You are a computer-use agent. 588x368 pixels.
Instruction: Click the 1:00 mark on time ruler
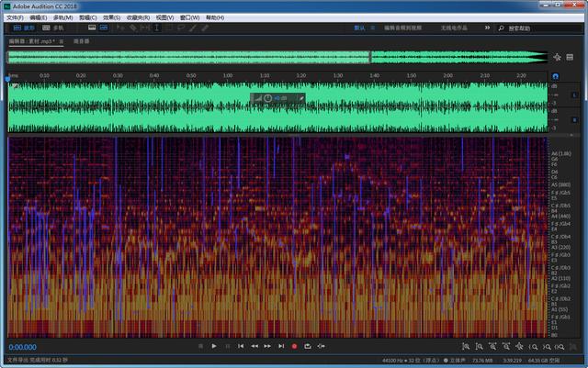click(228, 75)
